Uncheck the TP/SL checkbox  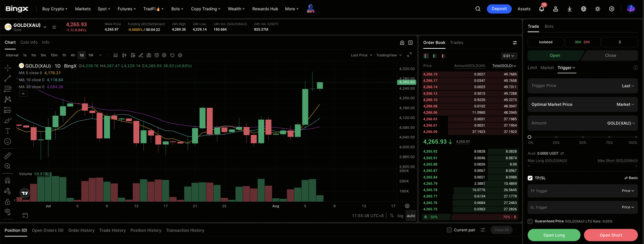(530, 178)
